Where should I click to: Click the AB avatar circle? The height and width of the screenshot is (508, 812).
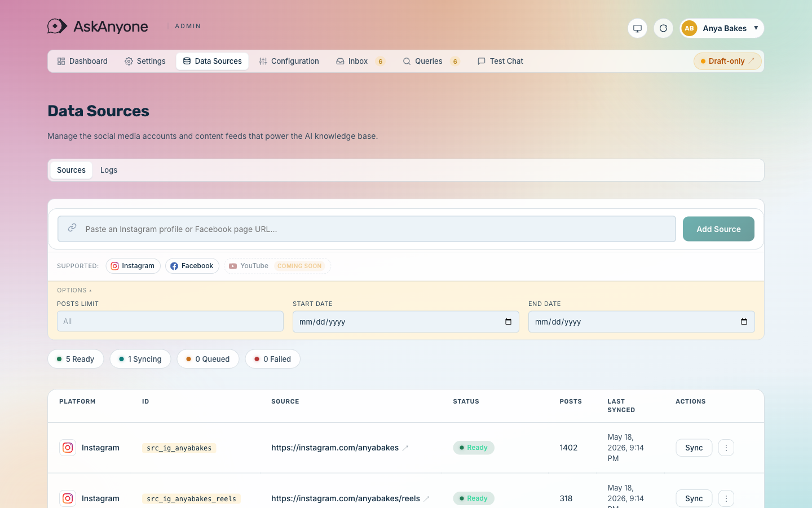(x=689, y=28)
